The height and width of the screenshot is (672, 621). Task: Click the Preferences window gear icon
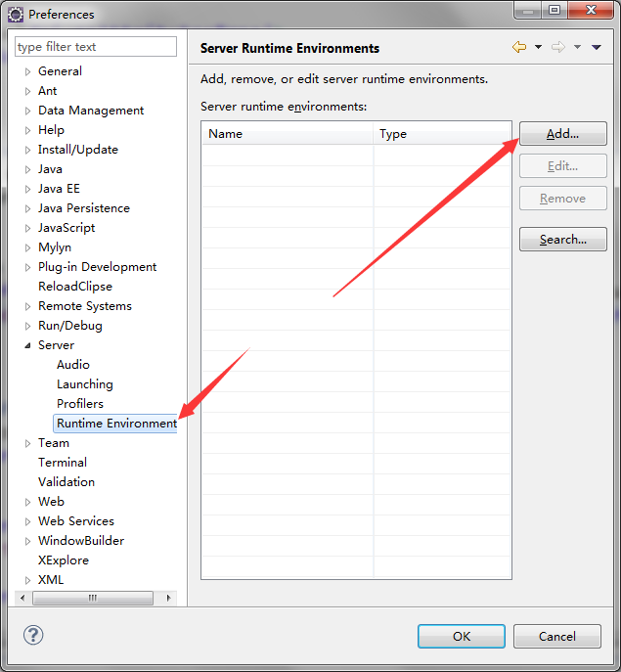tap(16, 15)
